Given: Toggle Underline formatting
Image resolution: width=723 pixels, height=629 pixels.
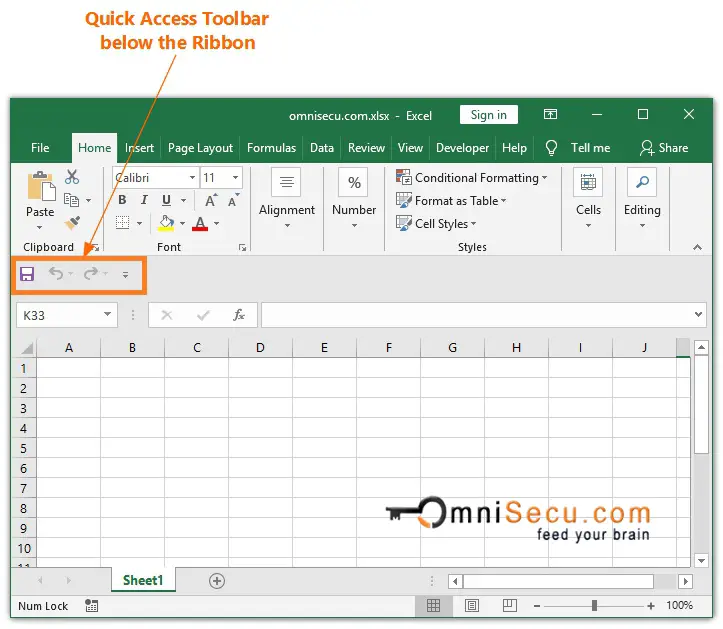Looking at the screenshot, I should click(166, 200).
